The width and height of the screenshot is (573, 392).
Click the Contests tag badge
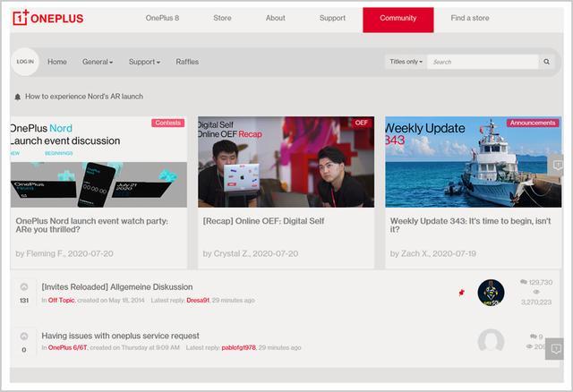pos(167,123)
